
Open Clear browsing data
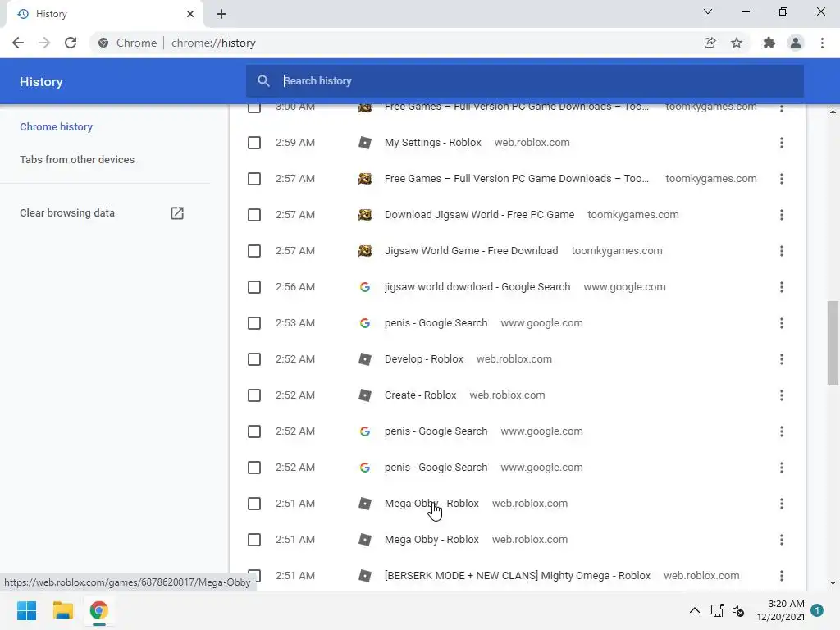pos(67,213)
